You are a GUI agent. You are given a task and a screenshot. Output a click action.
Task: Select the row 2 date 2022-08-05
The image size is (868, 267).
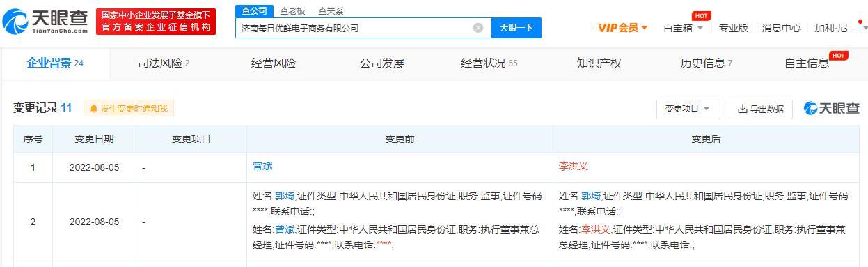(x=94, y=222)
